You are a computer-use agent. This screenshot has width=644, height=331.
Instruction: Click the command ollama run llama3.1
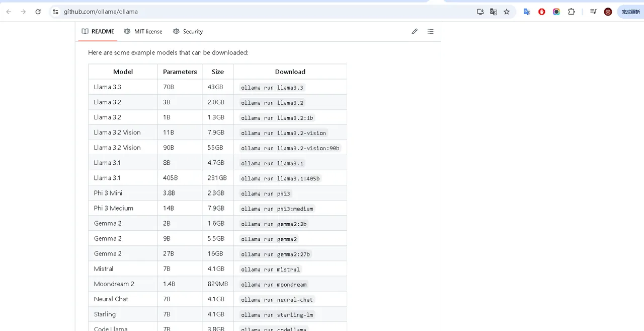pos(272,163)
